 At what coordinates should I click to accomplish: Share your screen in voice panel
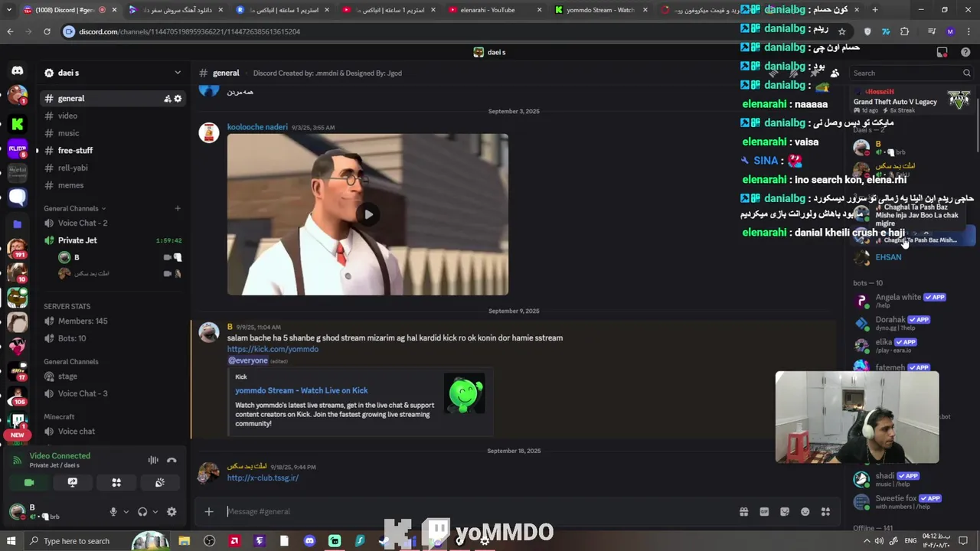[73, 483]
